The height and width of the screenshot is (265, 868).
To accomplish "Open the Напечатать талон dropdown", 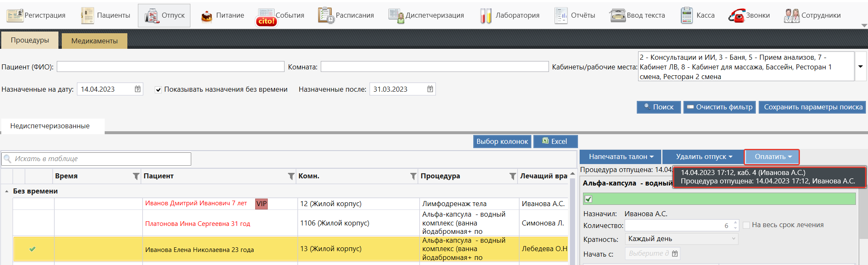I will click(620, 156).
